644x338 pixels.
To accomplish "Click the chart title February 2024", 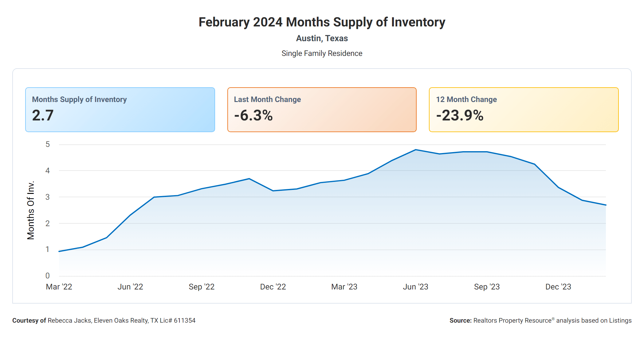I will (322, 22).
